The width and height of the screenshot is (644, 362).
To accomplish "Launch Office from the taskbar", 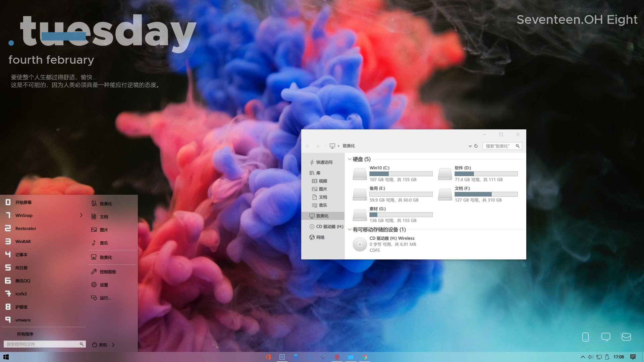I will [268, 357].
